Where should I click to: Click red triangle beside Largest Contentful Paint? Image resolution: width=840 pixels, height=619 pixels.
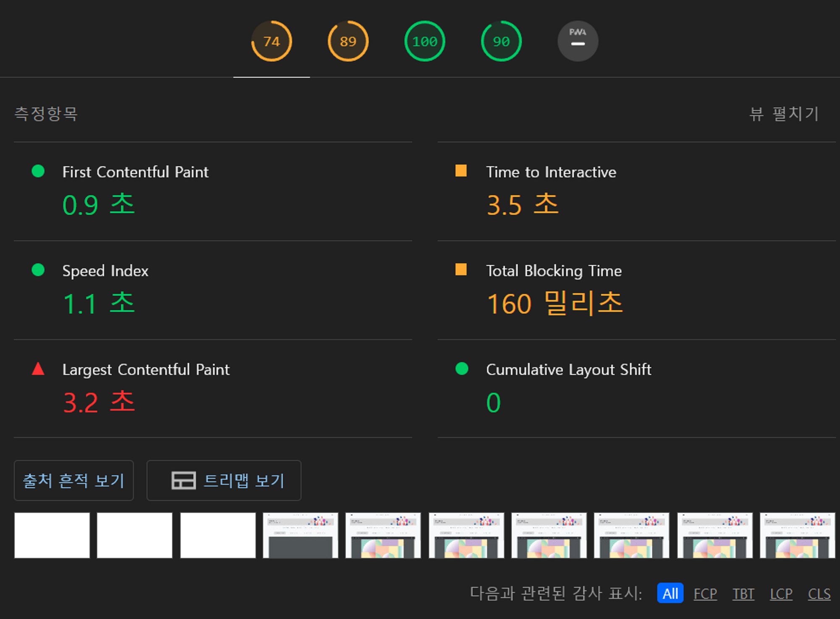(x=38, y=369)
